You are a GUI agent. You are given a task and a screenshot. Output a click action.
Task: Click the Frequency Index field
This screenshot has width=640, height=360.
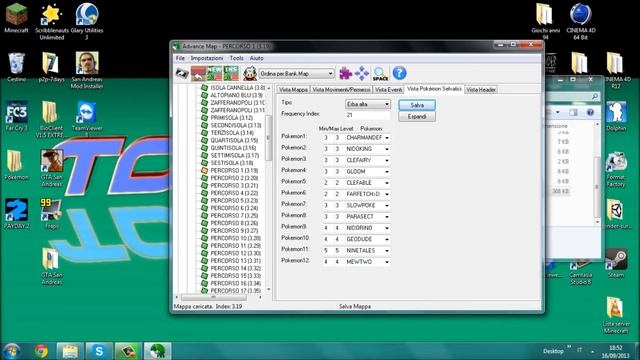pos(368,115)
